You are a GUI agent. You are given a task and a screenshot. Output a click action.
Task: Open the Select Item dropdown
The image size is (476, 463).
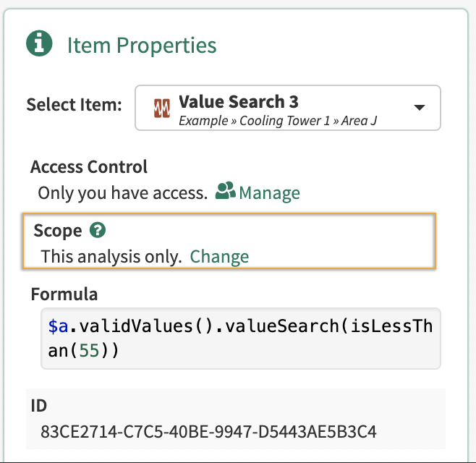[287, 108]
